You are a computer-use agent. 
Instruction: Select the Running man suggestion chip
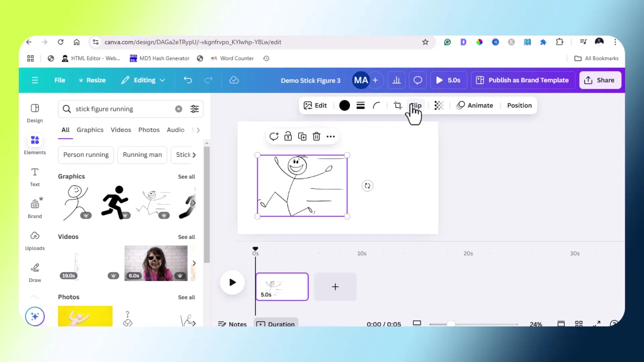[142, 155]
